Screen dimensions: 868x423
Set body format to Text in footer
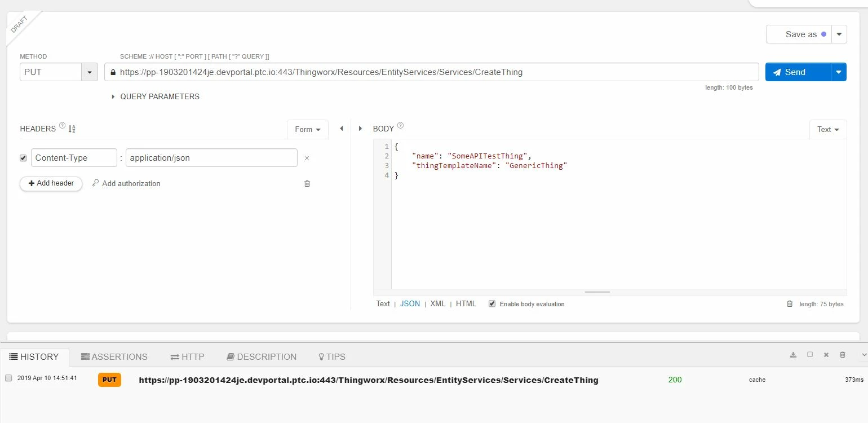[x=383, y=303]
